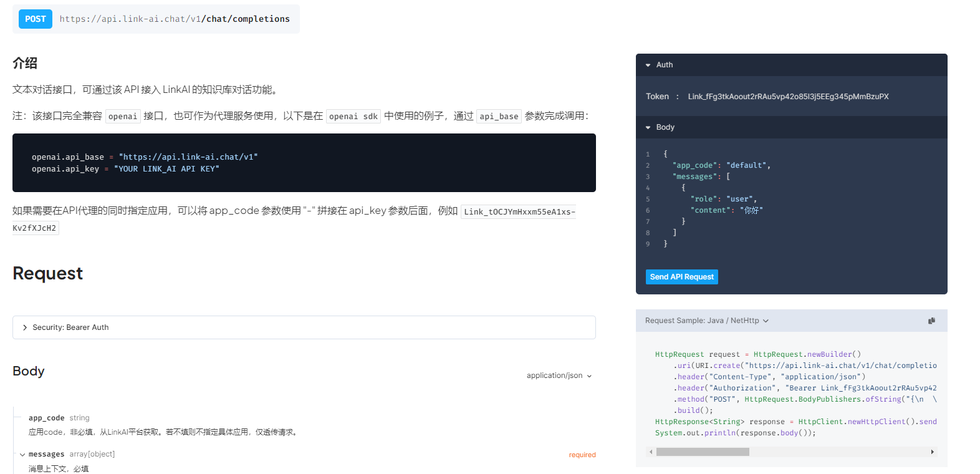Click the code sample horizontal scrollbar thumb
Image resolution: width=980 pixels, height=474 pixels.
point(703,452)
